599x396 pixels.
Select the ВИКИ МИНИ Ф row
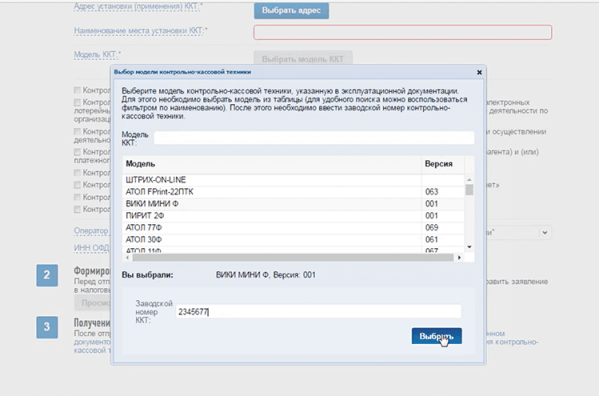[x=293, y=204]
